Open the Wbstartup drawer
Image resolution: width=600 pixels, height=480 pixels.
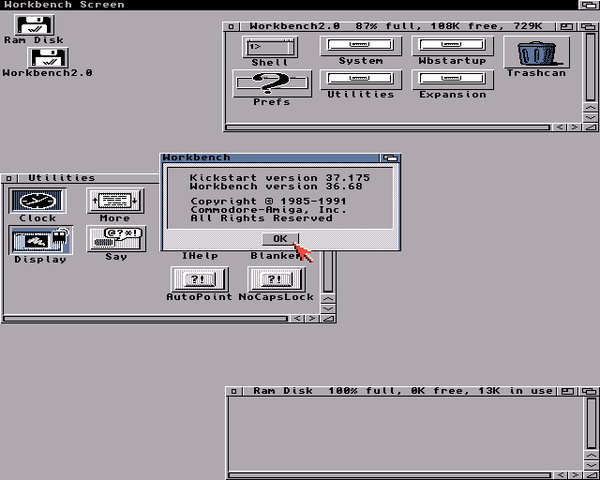(452, 46)
